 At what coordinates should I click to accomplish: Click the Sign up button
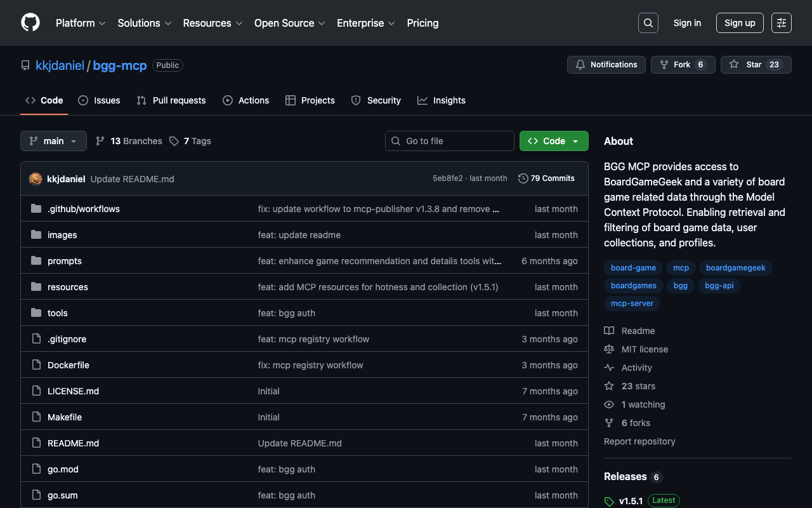click(740, 23)
